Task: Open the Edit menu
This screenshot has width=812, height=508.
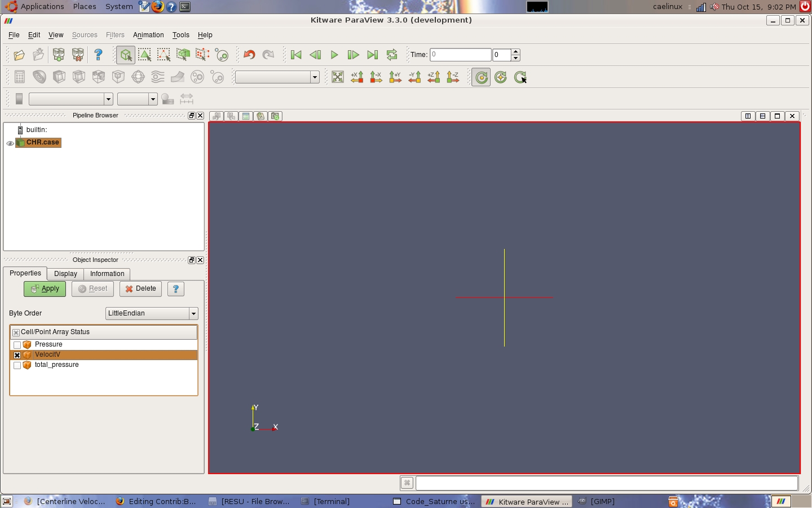Action: [x=34, y=35]
